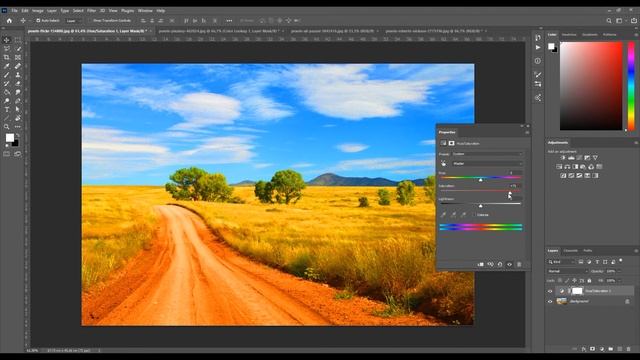The width and height of the screenshot is (640, 360).
Task: Open the Preset dropdown in Properties
Action: 487,154
